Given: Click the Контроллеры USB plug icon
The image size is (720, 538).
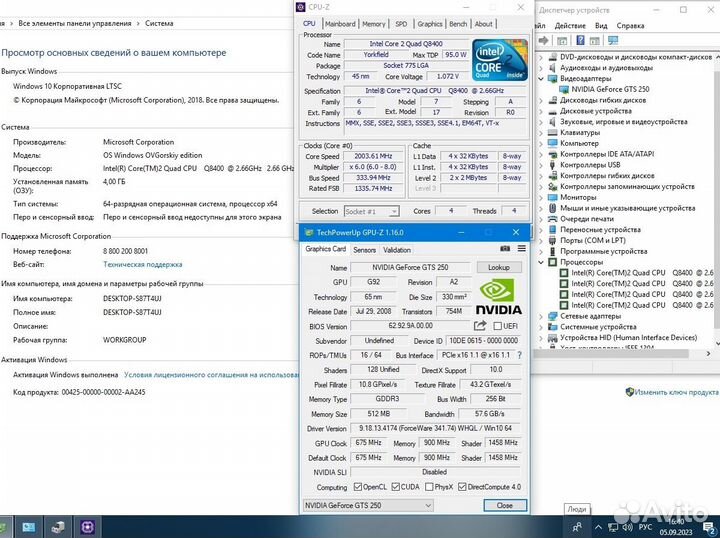Looking at the screenshot, I should pos(552,165).
